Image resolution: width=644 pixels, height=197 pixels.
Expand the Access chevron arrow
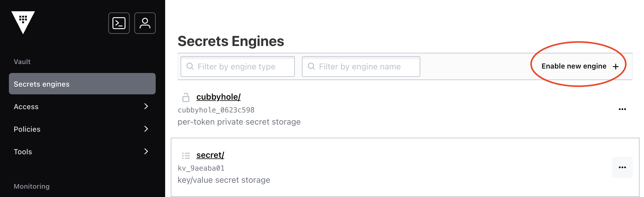tap(146, 106)
